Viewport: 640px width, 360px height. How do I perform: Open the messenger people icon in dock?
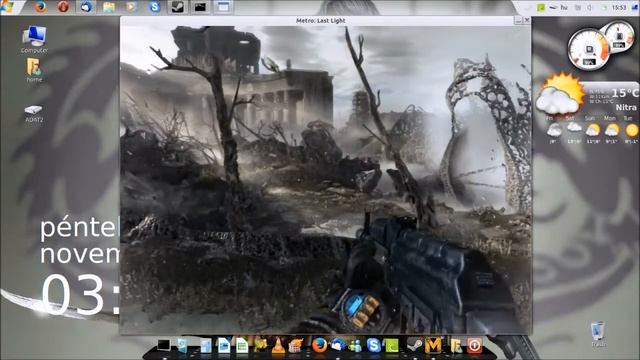355,346
